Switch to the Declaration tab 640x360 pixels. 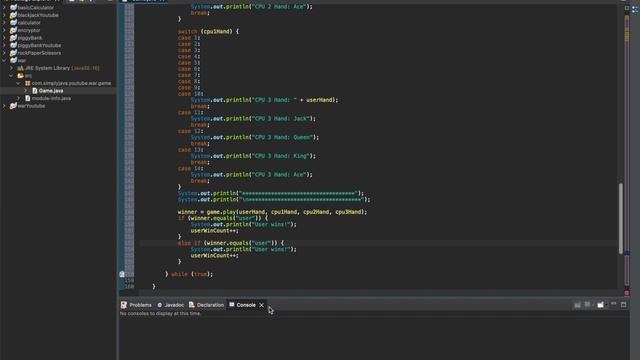pyautogui.click(x=210, y=305)
